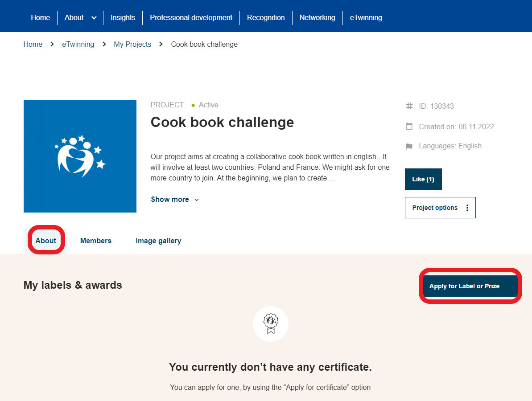
Task: Click the calendar icon beside Created on
Action: click(x=409, y=127)
